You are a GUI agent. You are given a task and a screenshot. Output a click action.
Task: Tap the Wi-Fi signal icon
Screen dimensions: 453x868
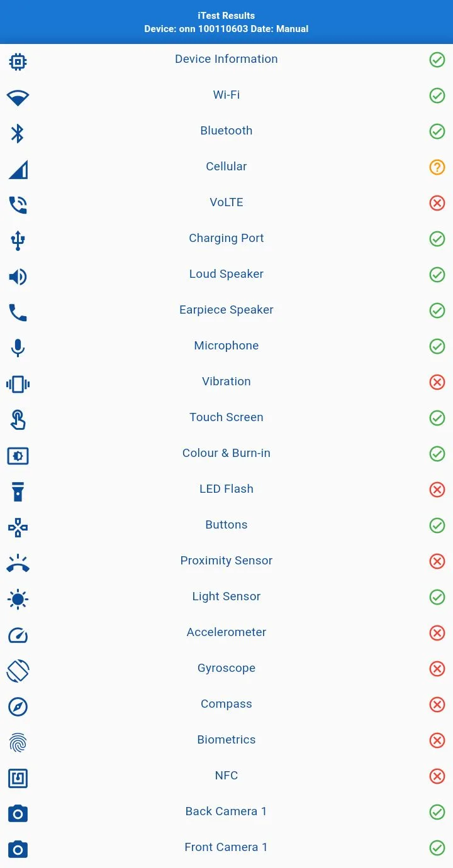pyautogui.click(x=18, y=97)
